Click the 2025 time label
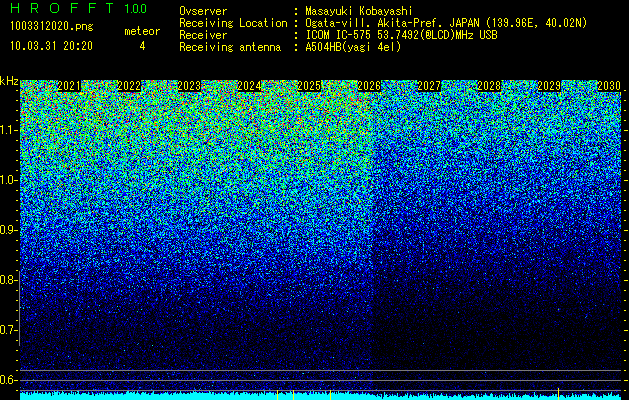 click(x=309, y=86)
